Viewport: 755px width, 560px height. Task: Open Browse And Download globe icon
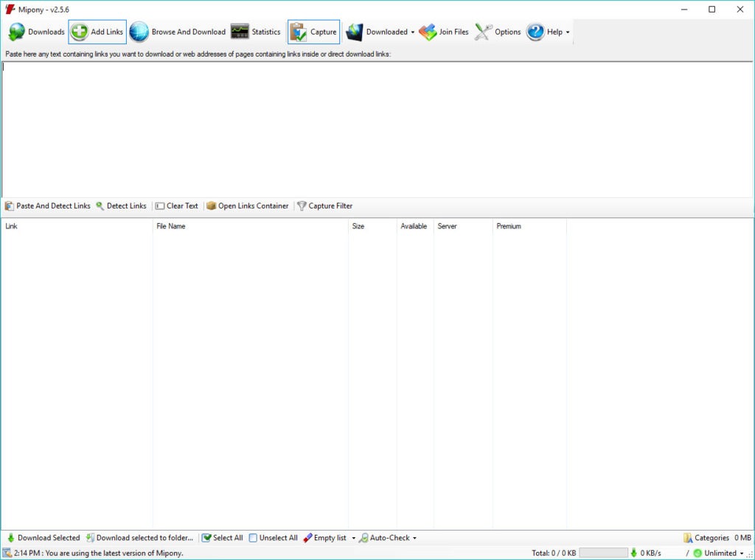click(x=139, y=32)
